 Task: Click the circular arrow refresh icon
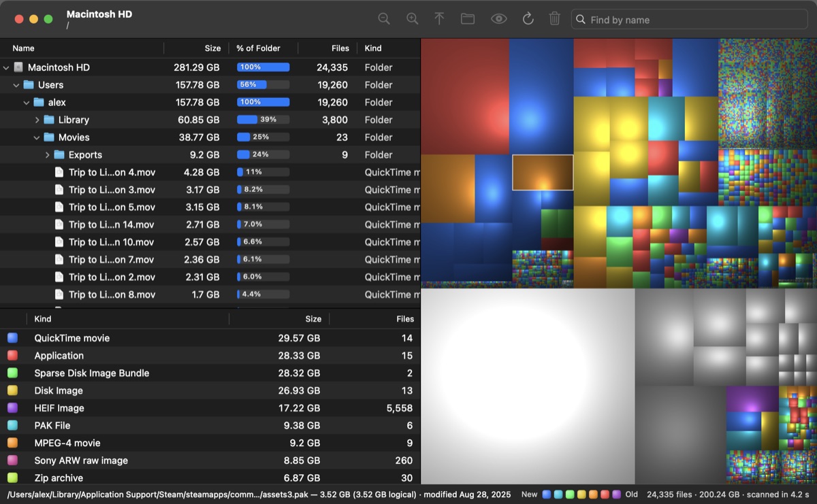(528, 19)
